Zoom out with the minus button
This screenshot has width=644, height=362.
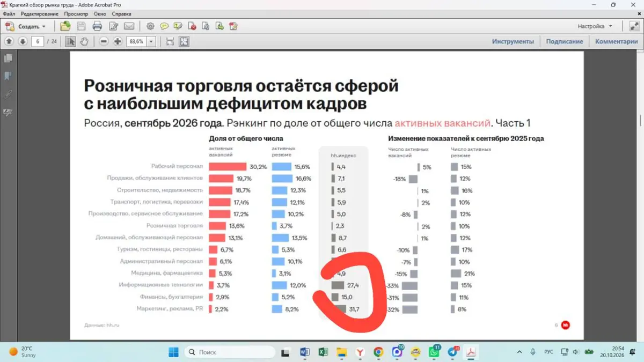click(104, 41)
